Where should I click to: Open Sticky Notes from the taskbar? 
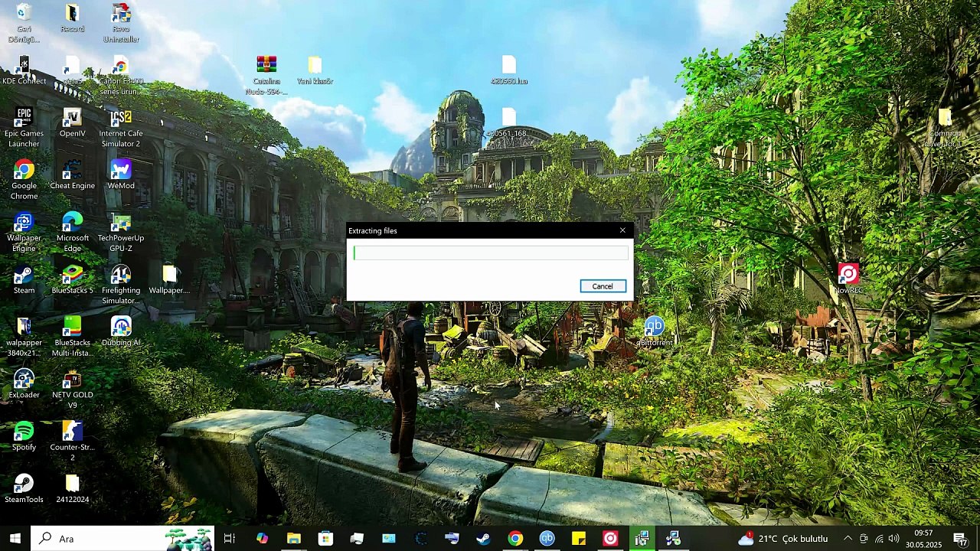click(x=579, y=539)
